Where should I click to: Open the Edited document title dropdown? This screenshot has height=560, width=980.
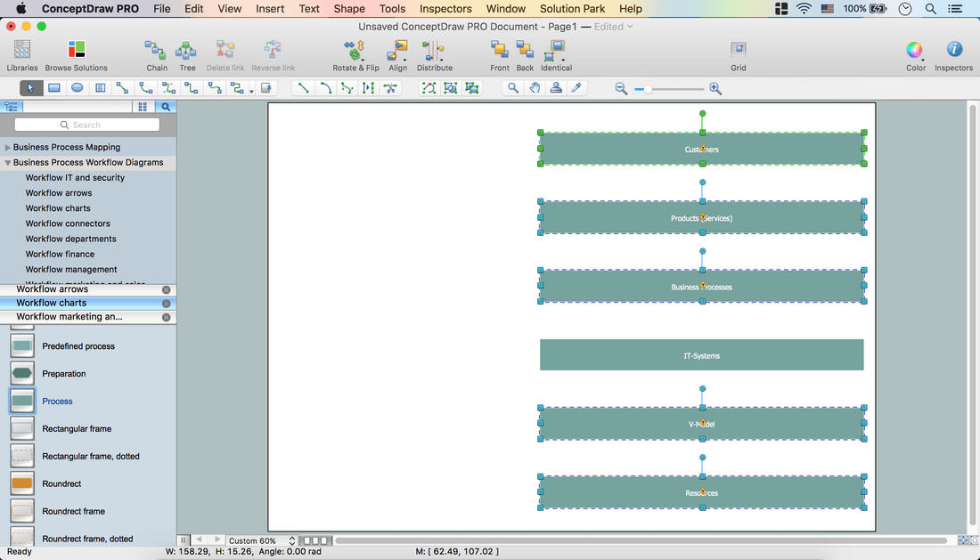(614, 27)
